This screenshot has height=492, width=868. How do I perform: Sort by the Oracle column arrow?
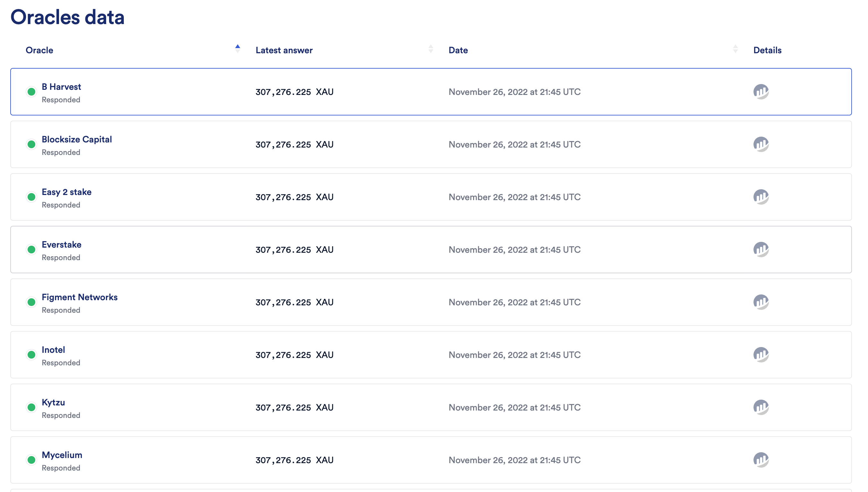237,49
